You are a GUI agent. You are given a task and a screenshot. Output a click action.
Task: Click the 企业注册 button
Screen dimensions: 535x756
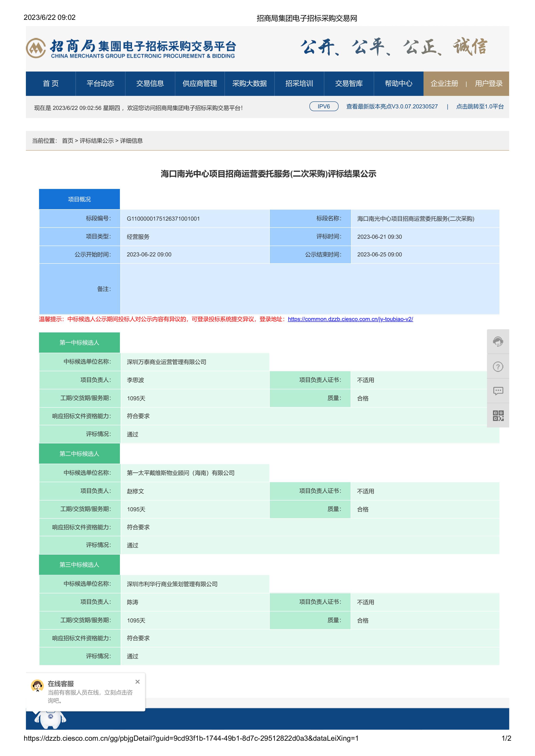point(444,84)
